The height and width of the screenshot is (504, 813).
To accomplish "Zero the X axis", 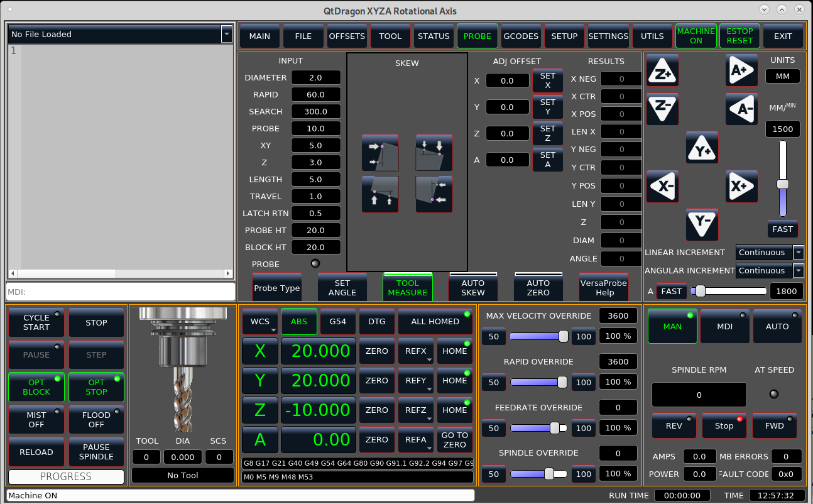I will click(376, 351).
